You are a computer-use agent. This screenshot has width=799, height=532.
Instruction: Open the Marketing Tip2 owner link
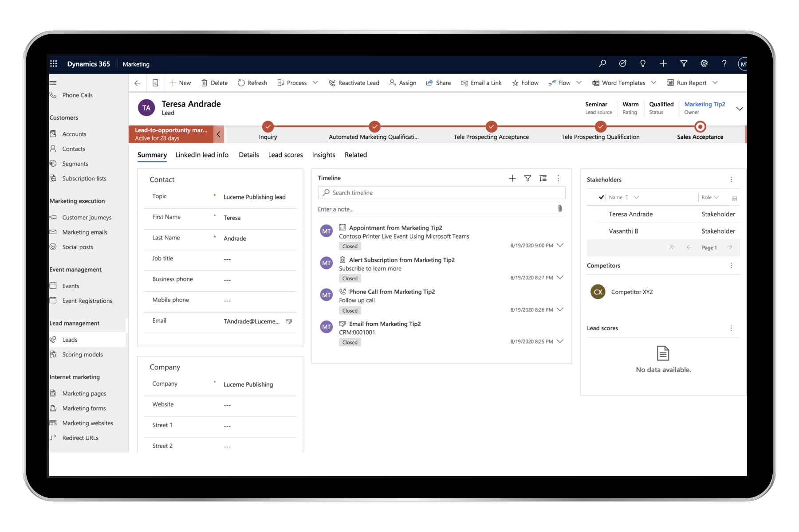point(704,105)
